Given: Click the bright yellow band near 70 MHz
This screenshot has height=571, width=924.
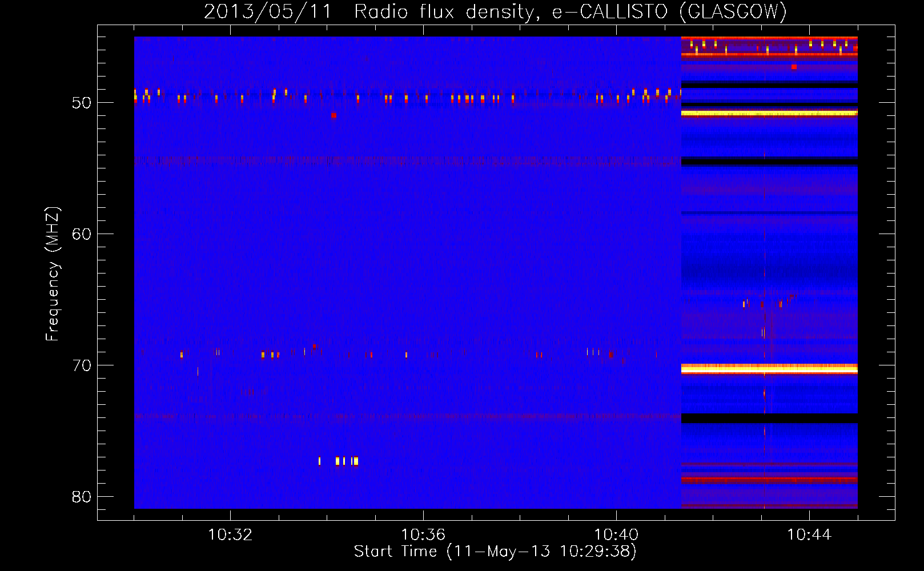Looking at the screenshot, I should [x=769, y=369].
